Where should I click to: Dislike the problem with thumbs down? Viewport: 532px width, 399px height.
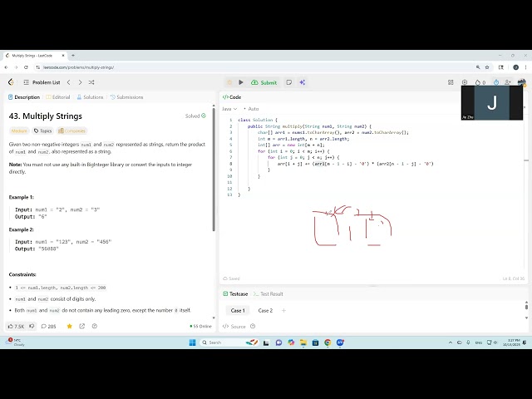(32, 327)
